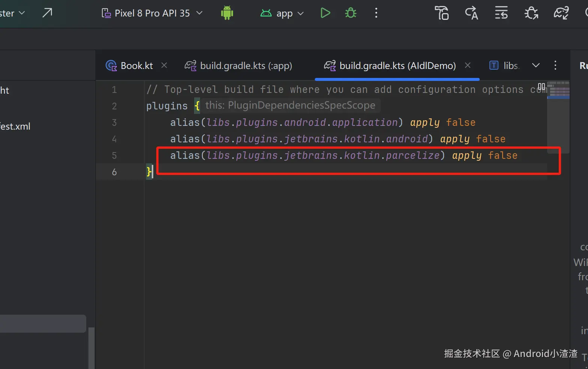
Task: Click the project panel vertical scrollbar
Action: coord(91,348)
